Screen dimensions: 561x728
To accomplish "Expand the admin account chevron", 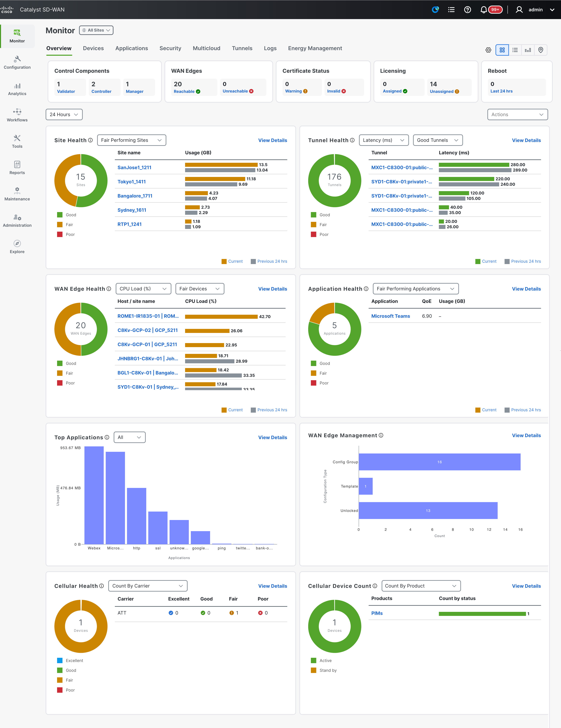I will click(x=552, y=10).
